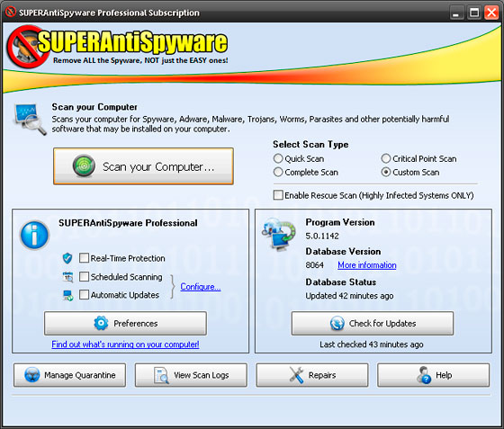Click the program version update globe icon

278,234
